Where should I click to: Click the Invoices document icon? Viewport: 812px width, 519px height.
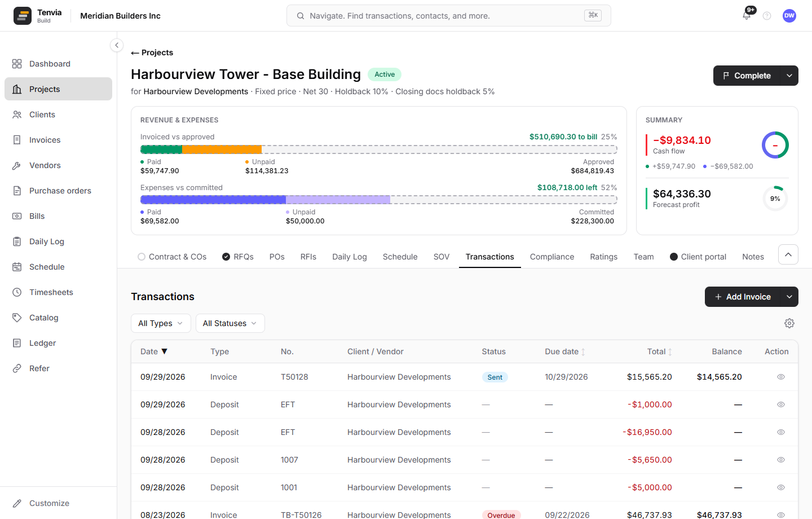tap(17, 140)
